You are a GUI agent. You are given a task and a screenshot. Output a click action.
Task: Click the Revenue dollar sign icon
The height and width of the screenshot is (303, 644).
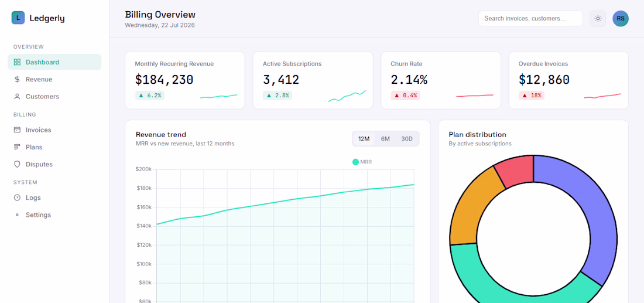(17, 79)
